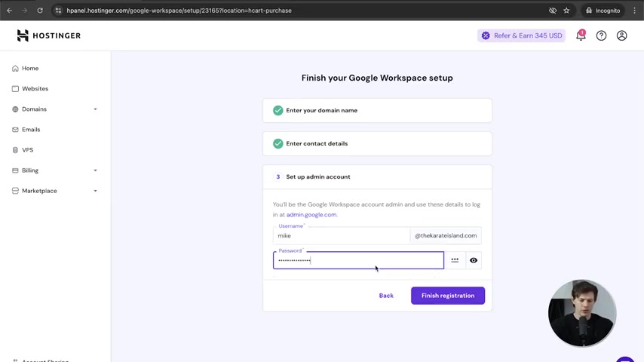This screenshot has height=362, width=644.
Task: Reload the page with the refresh icon
Action: coord(40,11)
